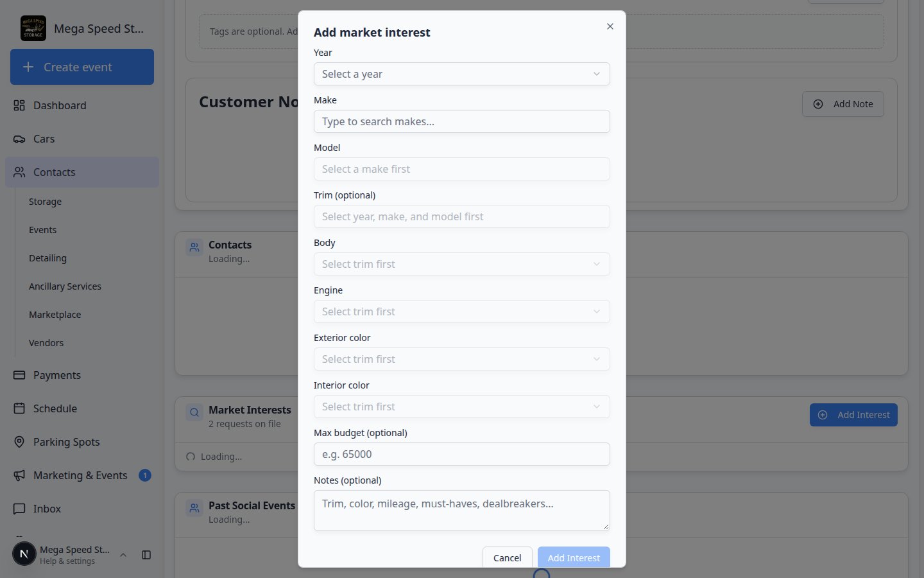Open Marketing & Events in the sidebar
This screenshot has height=578, width=924.
[x=82, y=475]
